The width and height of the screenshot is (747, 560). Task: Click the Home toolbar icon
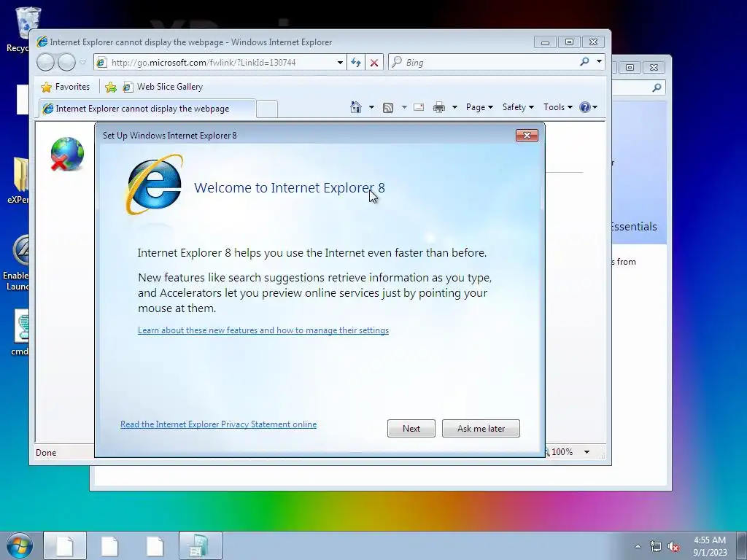356,107
